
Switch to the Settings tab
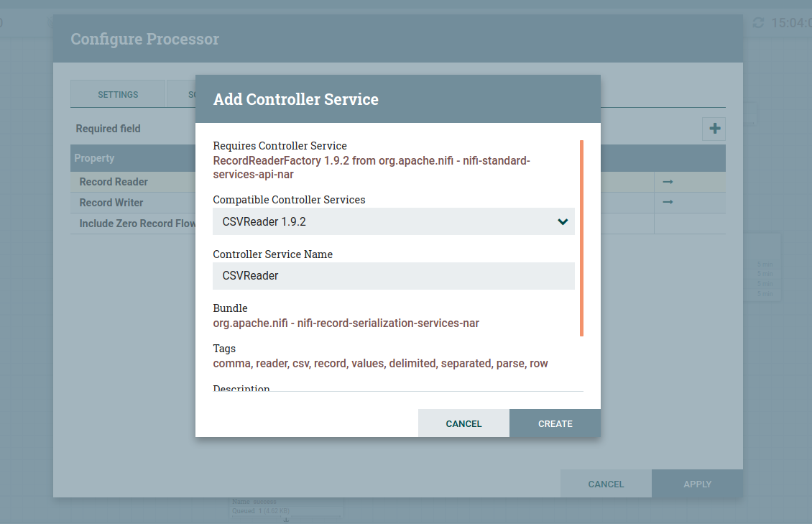coord(118,94)
